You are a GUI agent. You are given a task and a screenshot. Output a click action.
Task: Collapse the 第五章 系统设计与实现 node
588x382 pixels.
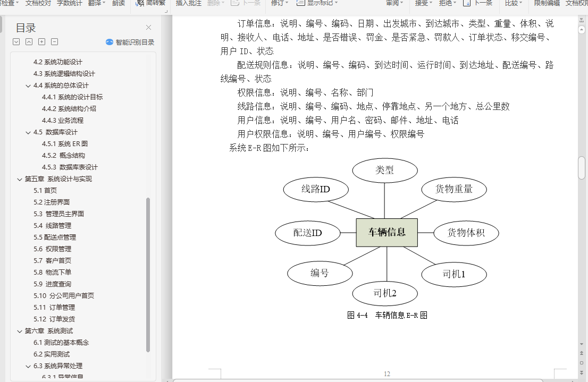click(20, 180)
